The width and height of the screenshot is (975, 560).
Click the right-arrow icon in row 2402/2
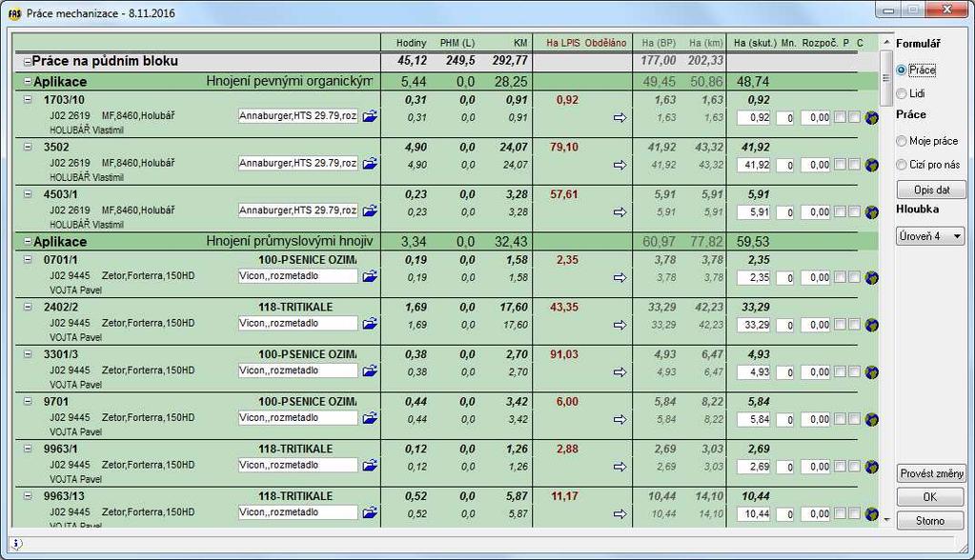click(x=620, y=325)
